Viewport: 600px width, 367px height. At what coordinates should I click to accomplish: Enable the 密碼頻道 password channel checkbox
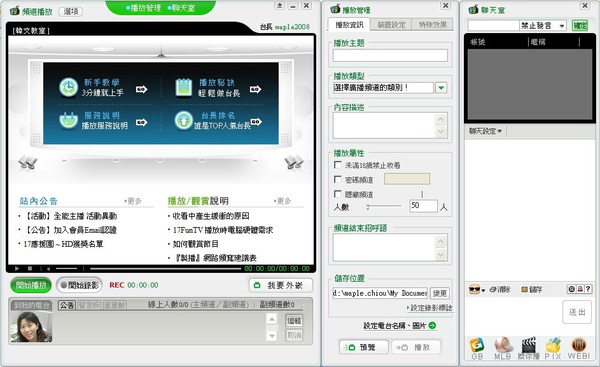coord(338,179)
